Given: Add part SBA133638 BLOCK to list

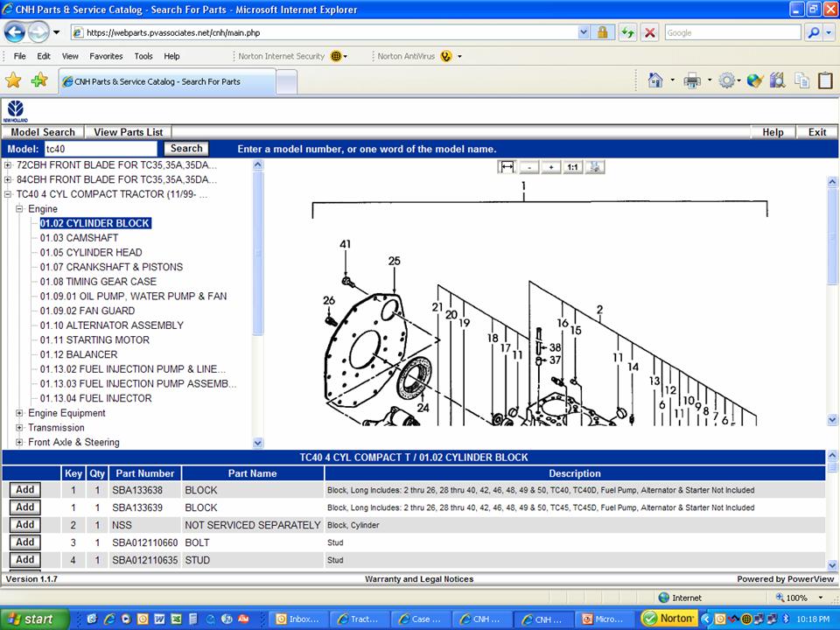Looking at the screenshot, I should tap(25, 490).
